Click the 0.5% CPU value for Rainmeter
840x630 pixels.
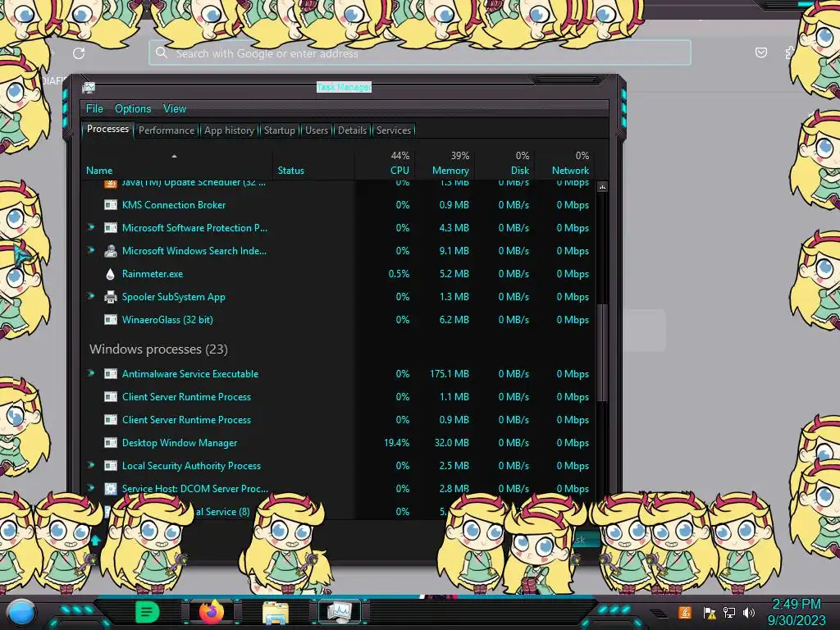pyautogui.click(x=399, y=274)
